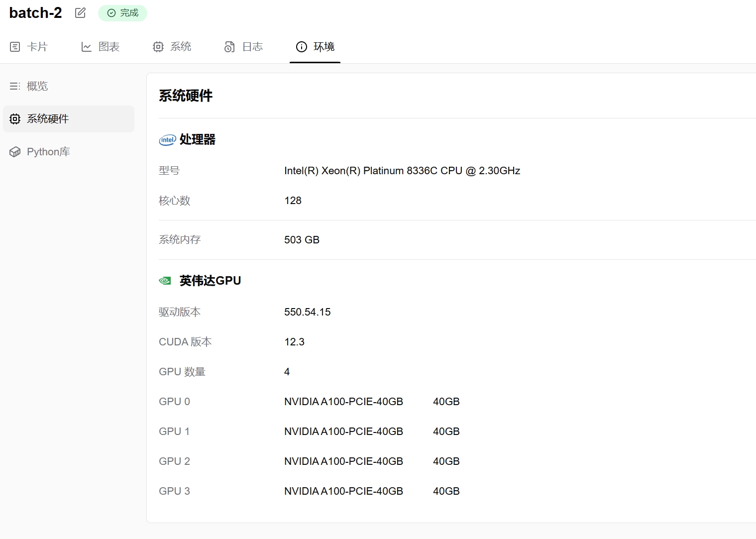This screenshot has height=539, width=756.
Task: Open the 系统 tab
Action: pyautogui.click(x=181, y=46)
